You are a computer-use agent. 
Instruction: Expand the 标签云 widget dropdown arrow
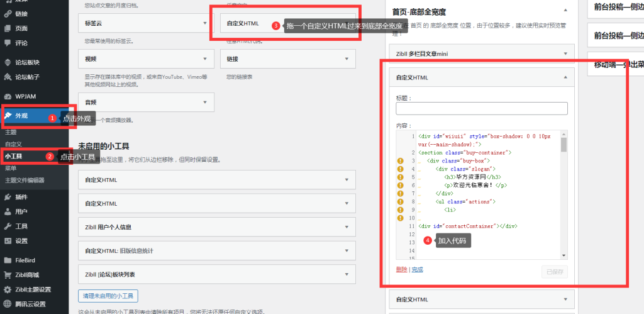(x=205, y=23)
